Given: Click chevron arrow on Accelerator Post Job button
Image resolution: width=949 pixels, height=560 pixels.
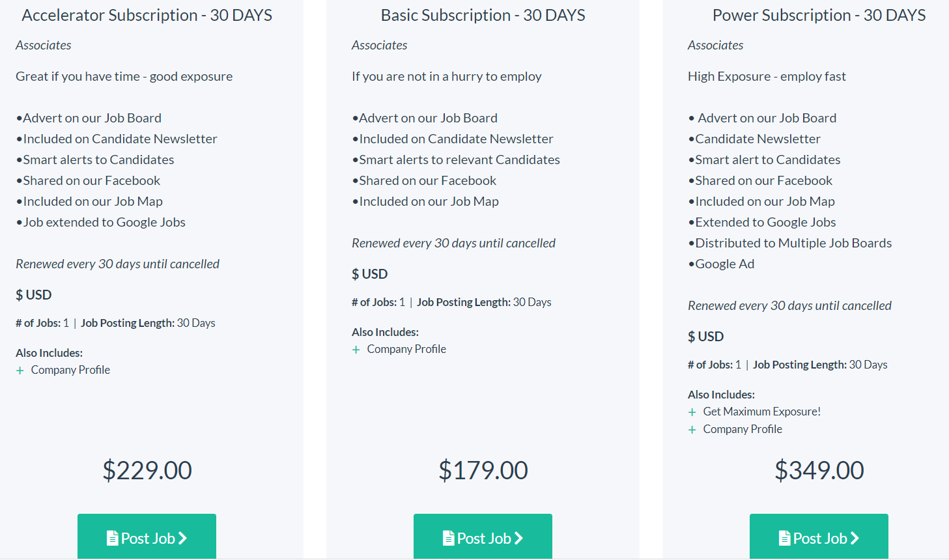Looking at the screenshot, I should 183,539.
